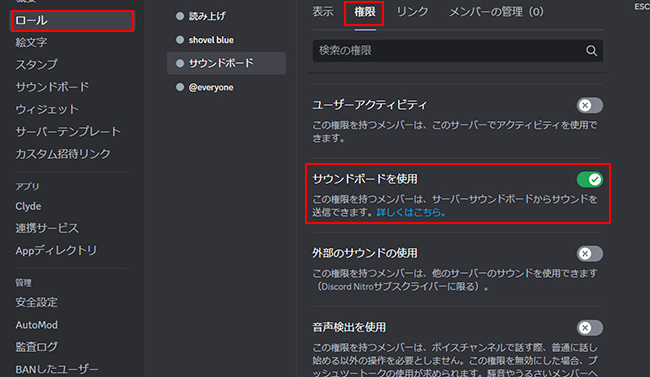
Task: Open サーバーテンプレート settings
Action: 68,132
